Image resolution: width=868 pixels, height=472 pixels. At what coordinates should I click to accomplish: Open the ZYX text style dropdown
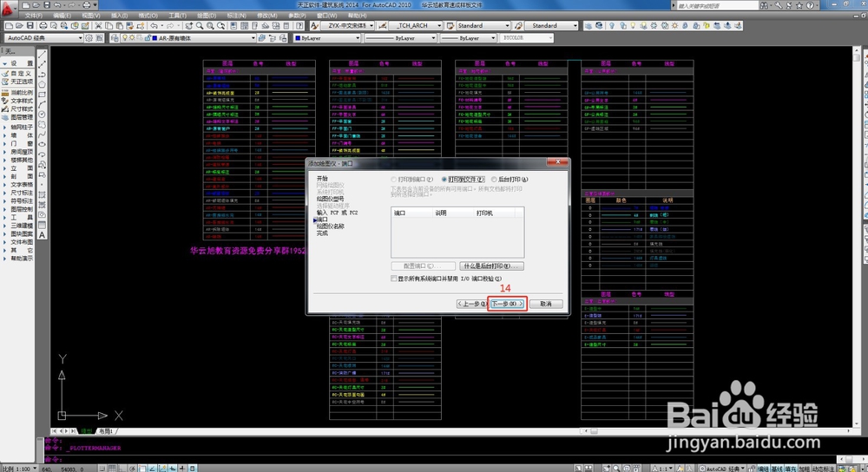372,26
